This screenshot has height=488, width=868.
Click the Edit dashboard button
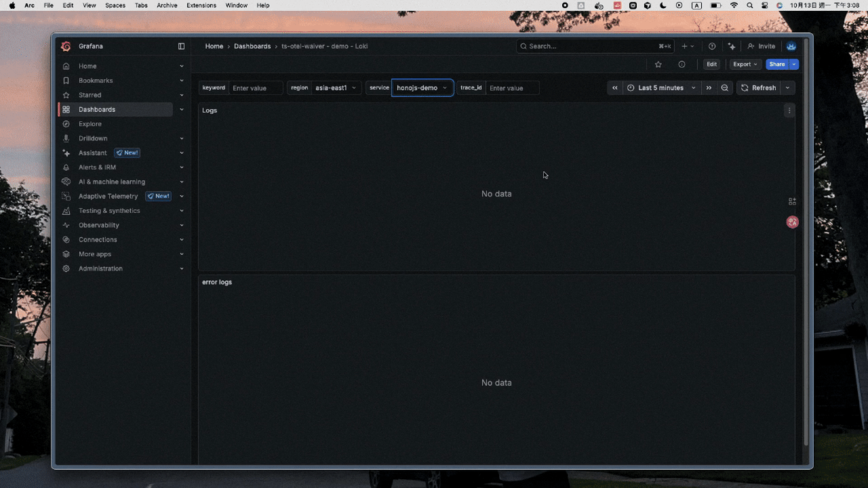point(711,64)
